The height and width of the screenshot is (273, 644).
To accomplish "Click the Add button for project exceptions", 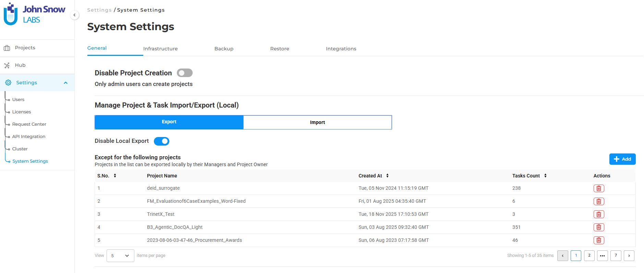I will click(x=622, y=159).
